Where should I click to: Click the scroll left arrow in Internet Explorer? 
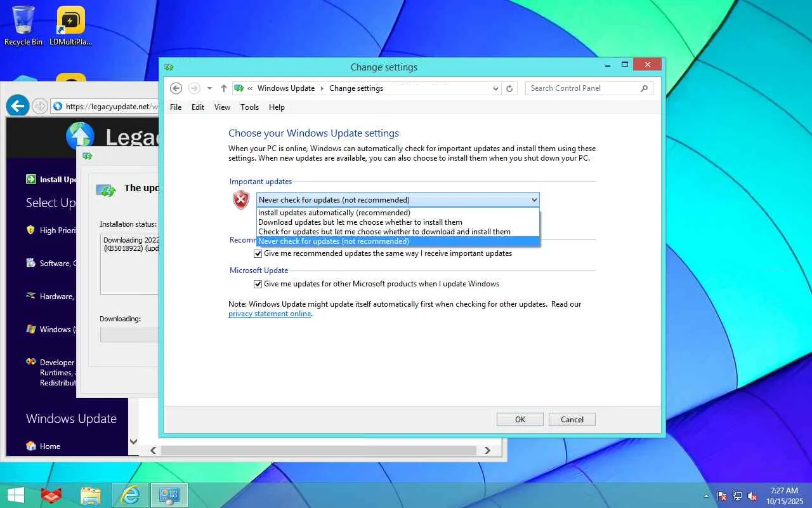coord(153,450)
